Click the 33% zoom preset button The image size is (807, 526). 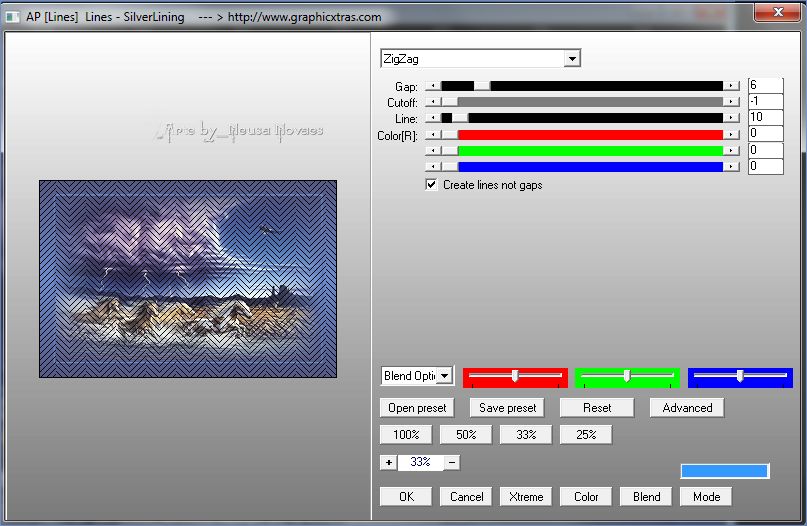(525, 434)
